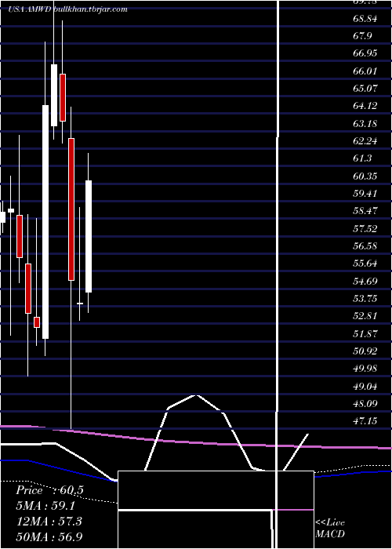Click the price label 61.3

pyautogui.click(x=362, y=158)
